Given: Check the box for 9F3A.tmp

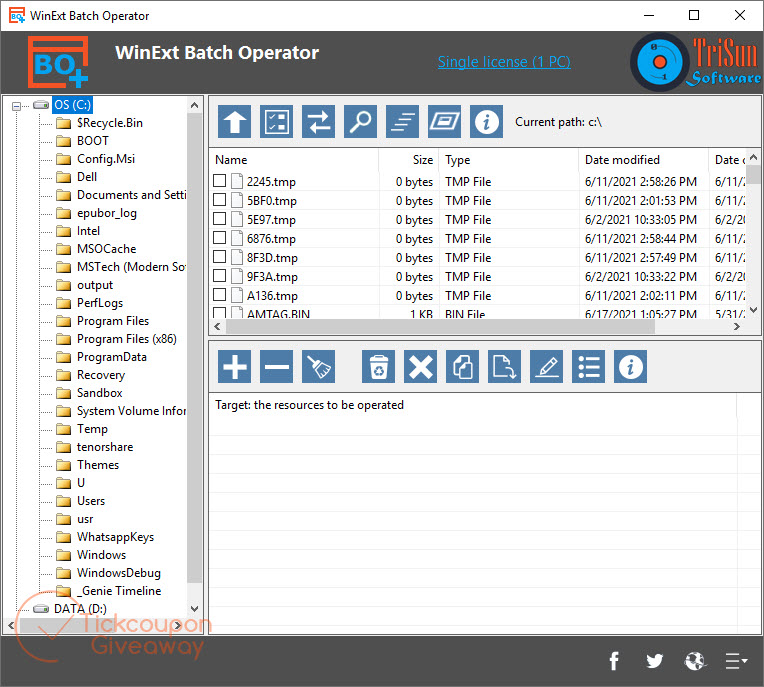Looking at the screenshot, I should pyautogui.click(x=219, y=276).
